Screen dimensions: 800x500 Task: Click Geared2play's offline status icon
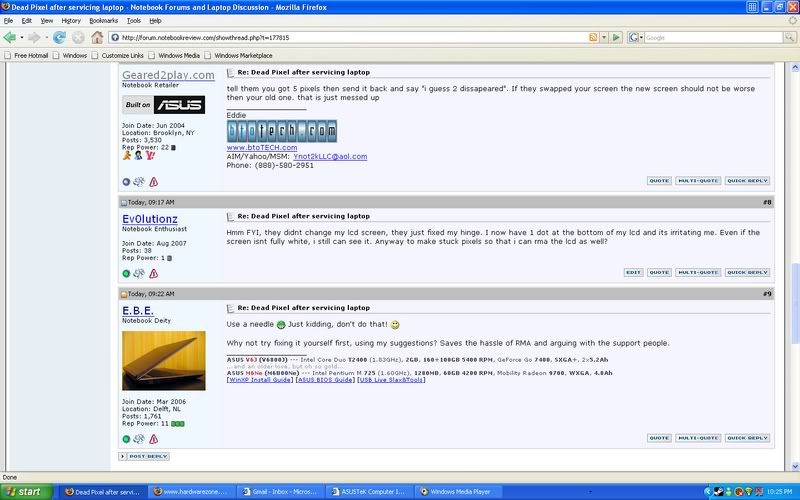coord(126,182)
